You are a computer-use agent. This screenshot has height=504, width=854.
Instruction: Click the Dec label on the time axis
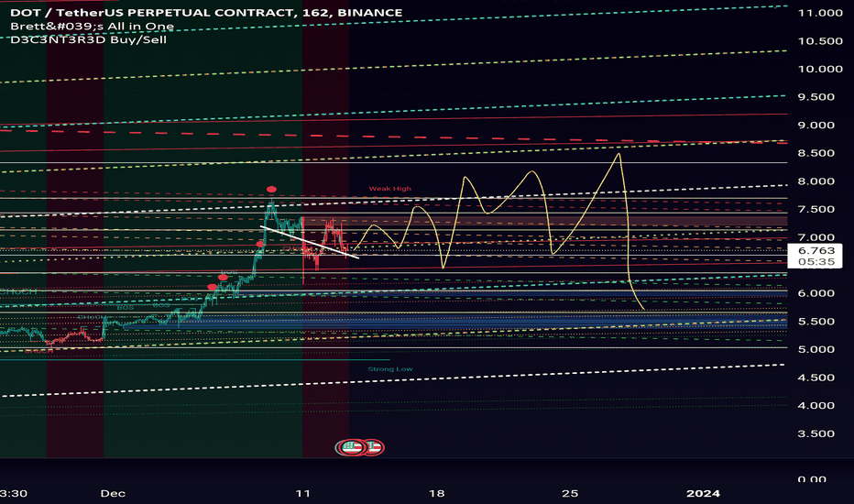113,493
